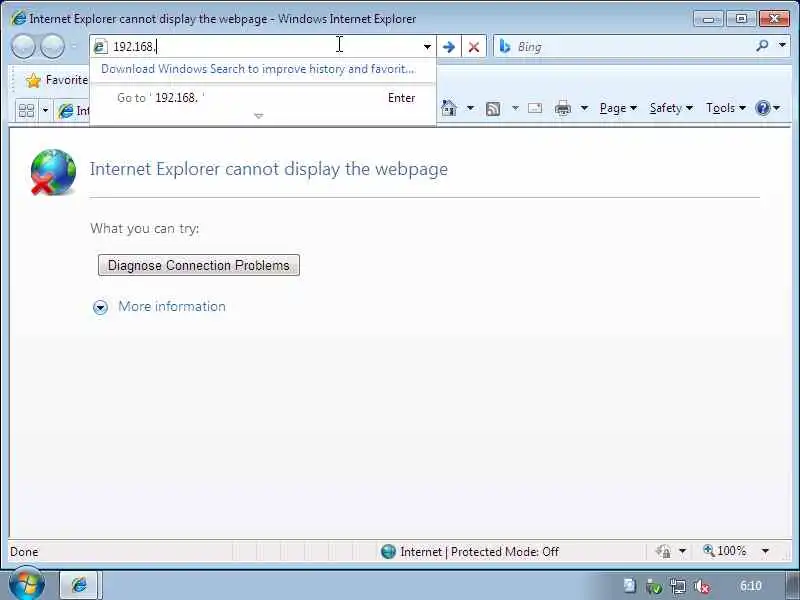This screenshot has height=600, width=800.
Task: Click the Back navigation button
Action: pyautogui.click(x=23, y=47)
